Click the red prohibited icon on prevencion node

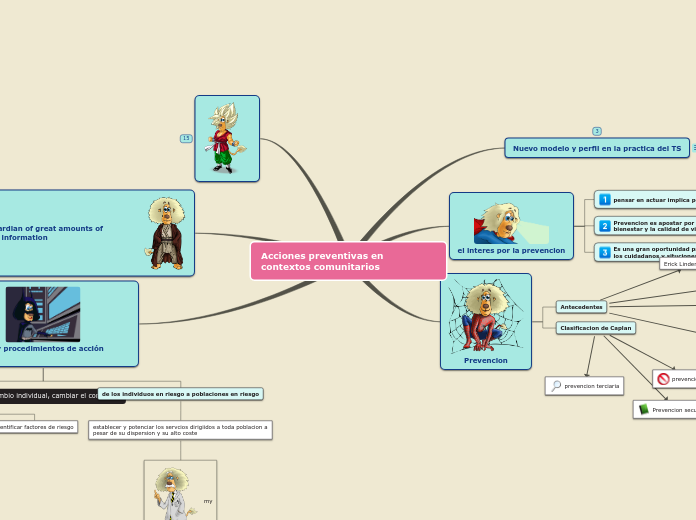pos(663,379)
